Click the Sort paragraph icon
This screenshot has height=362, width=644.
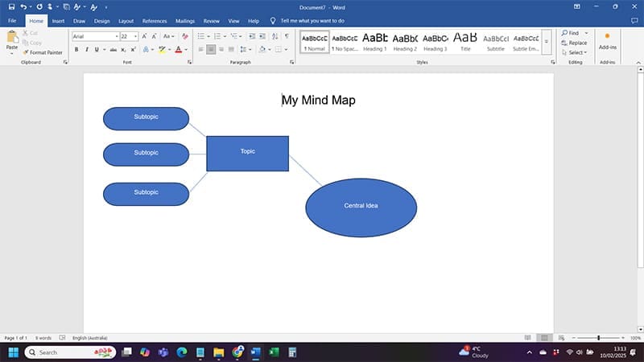(x=274, y=36)
